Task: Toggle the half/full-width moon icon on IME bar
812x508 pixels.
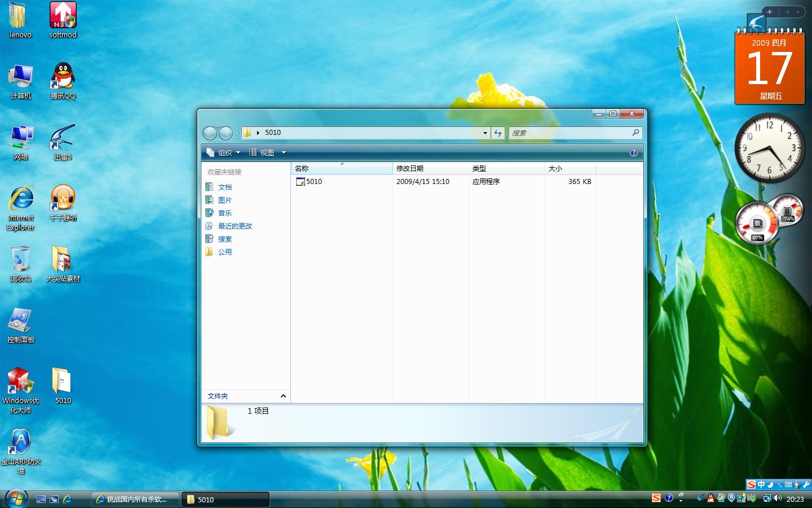Action: pyautogui.click(x=770, y=485)
